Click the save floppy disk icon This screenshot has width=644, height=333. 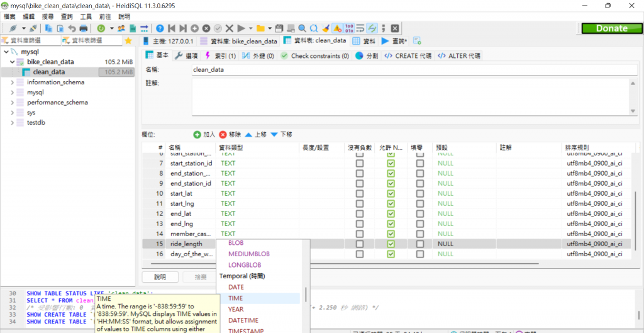[279, 28]
